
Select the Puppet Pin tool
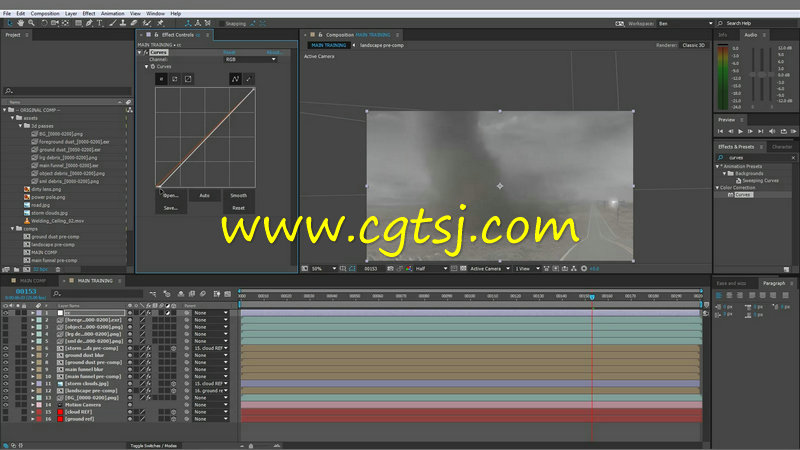click(x=160, y=23)
